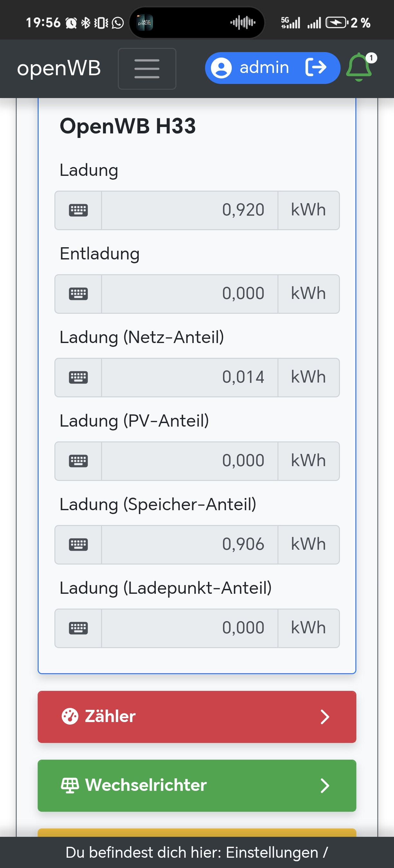This screenshot has width=394, height=868.
Task: Click the logout arrow icon
Action: (316, 68)
